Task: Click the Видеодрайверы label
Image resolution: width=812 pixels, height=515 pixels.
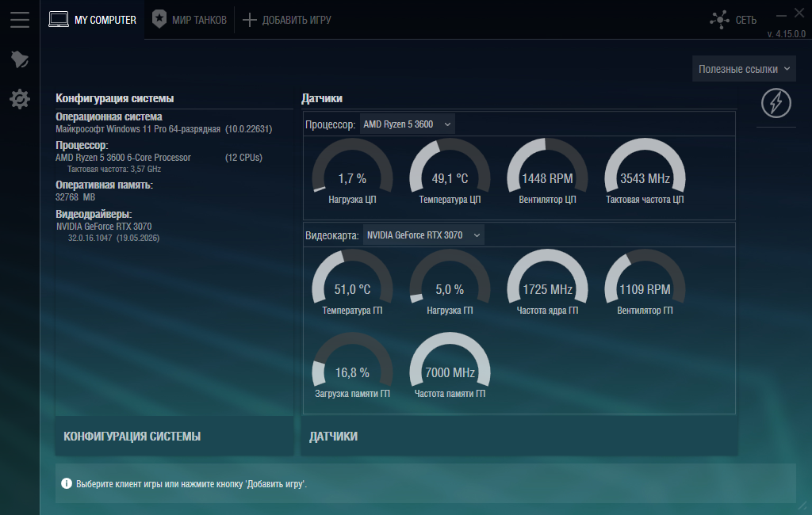Action: click(94, 214)
